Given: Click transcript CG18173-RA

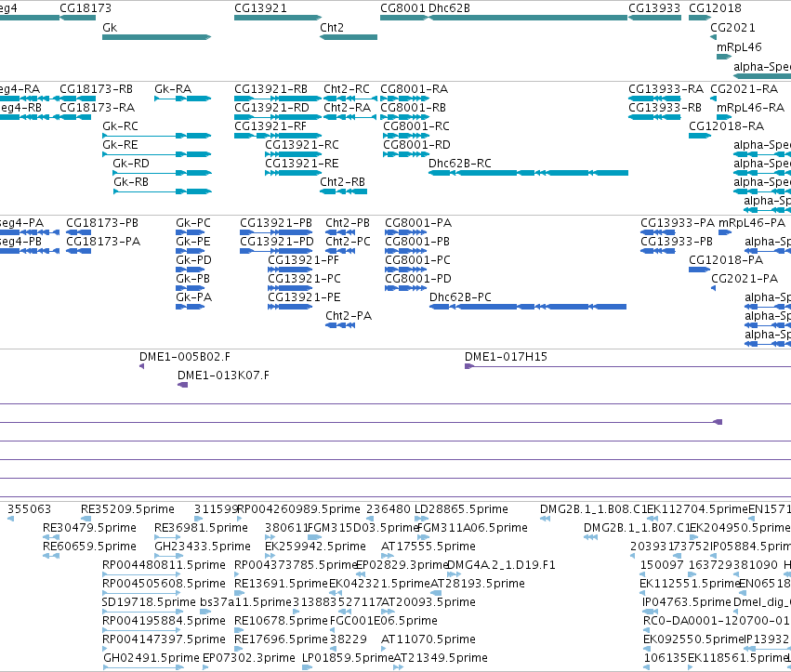Looking at the screenshot, I should tap(97, 108).
